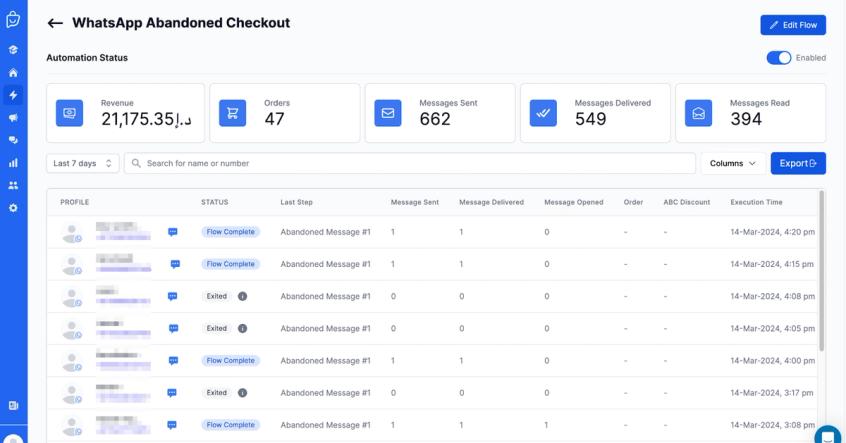Click the Messages Delivered double-check icon
Viewport: 846px width, 443px height.
point(543,113)
